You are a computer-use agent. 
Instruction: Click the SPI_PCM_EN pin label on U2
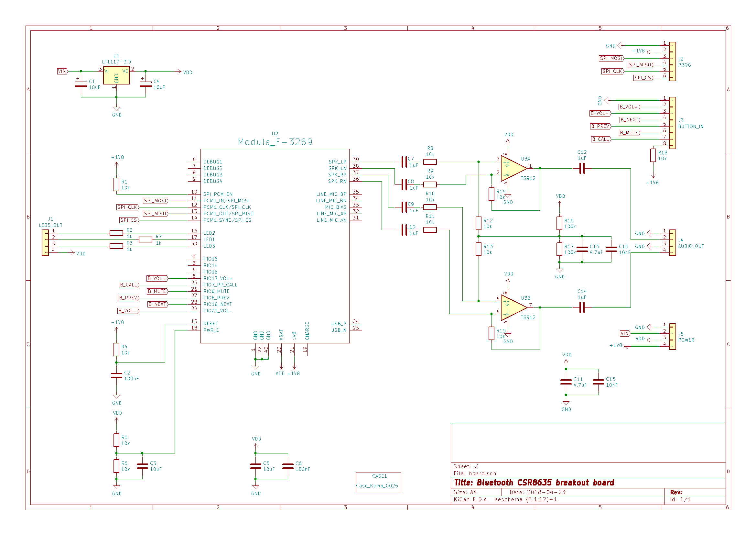218,195
